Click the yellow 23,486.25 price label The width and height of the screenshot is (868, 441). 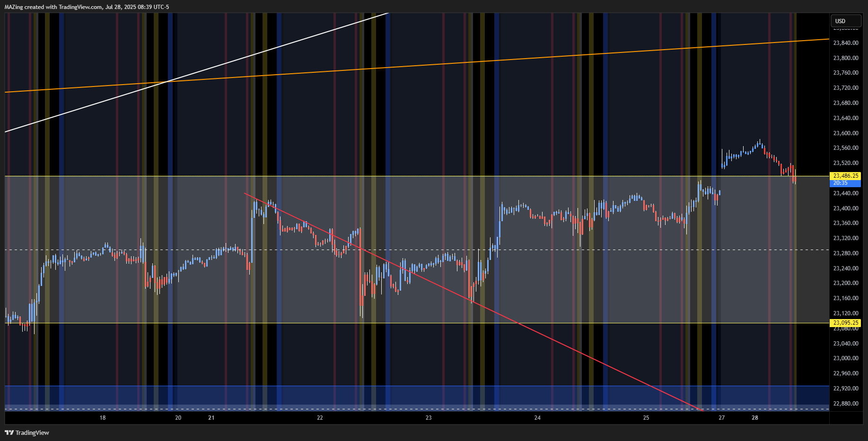(845, 176)
